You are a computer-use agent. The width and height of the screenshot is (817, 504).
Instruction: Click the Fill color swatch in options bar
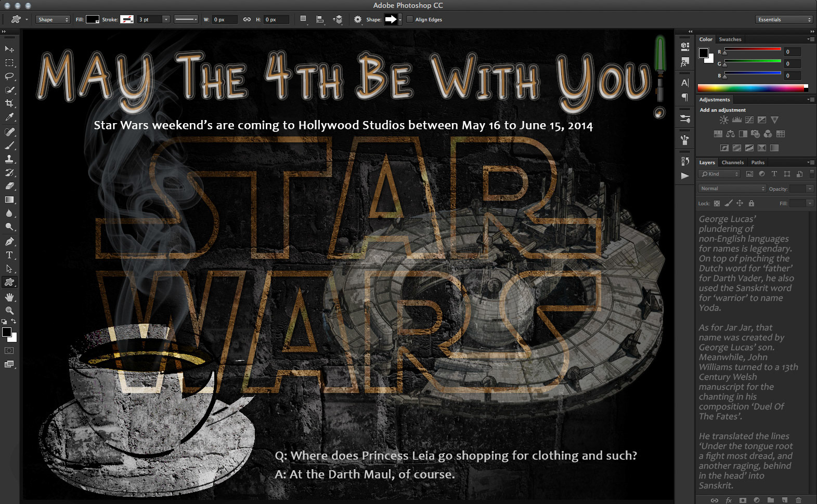pyautogui.click(x=93, y=20)
